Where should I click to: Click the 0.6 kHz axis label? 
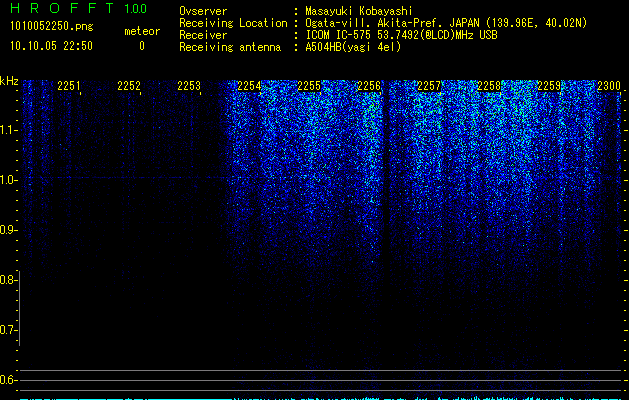pyautogui.click(x=8, y=380)
